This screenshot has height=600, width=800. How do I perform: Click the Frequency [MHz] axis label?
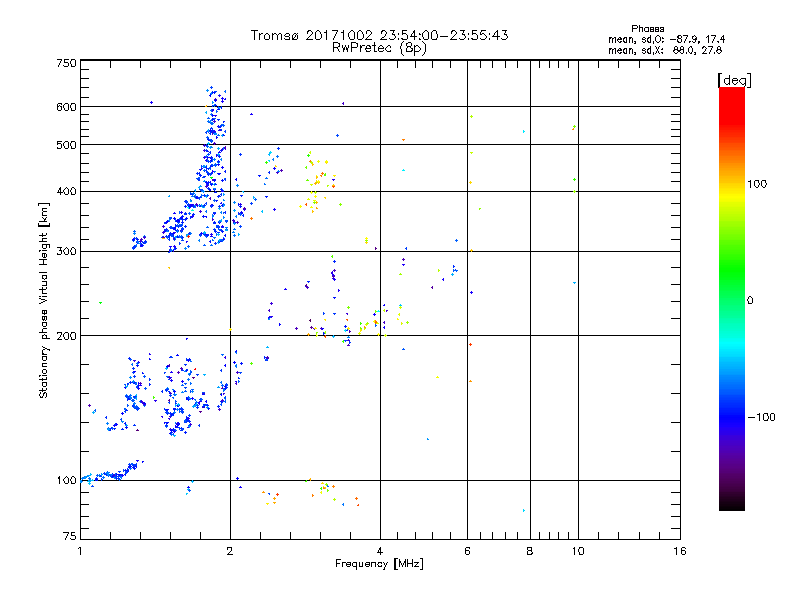tap(379, 564)
